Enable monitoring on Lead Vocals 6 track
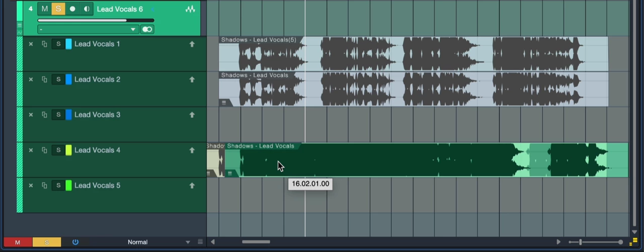Viewport: 644px width, 252px height. click(x=87, y=9)
